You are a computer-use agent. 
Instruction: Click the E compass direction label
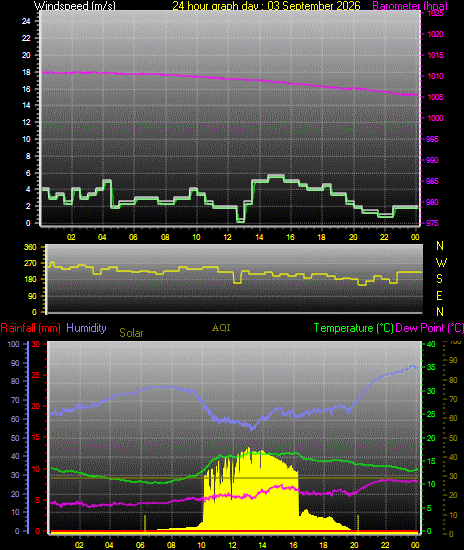[x=439, y=296]
